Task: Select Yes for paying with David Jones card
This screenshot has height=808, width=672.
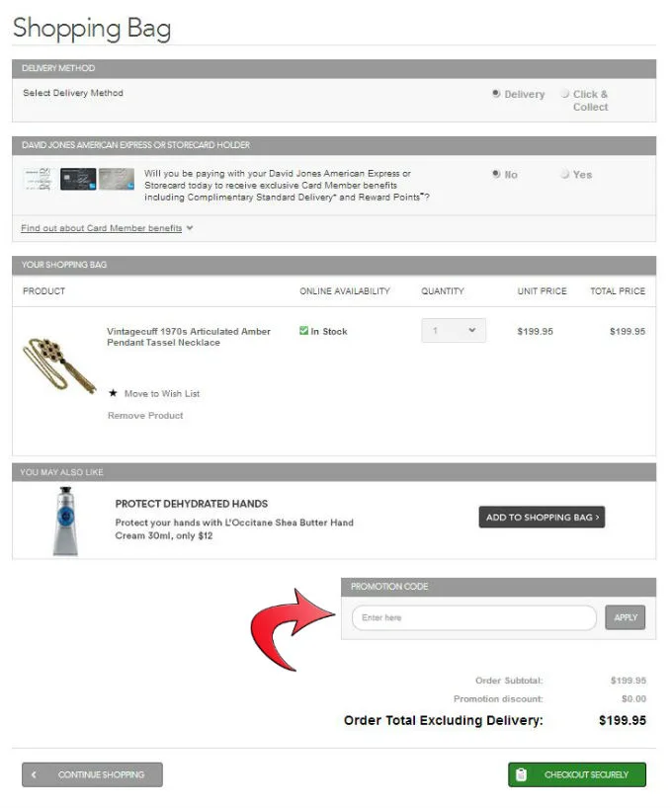Action: [564, 174]
